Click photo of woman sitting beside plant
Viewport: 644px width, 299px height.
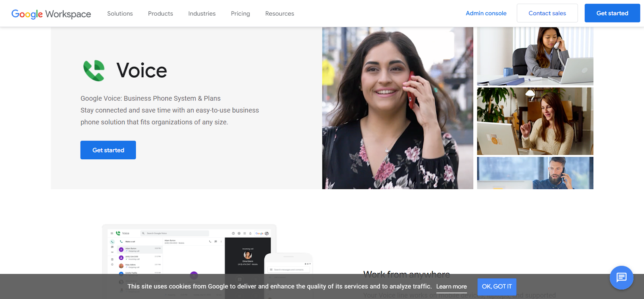click(535, 121)
